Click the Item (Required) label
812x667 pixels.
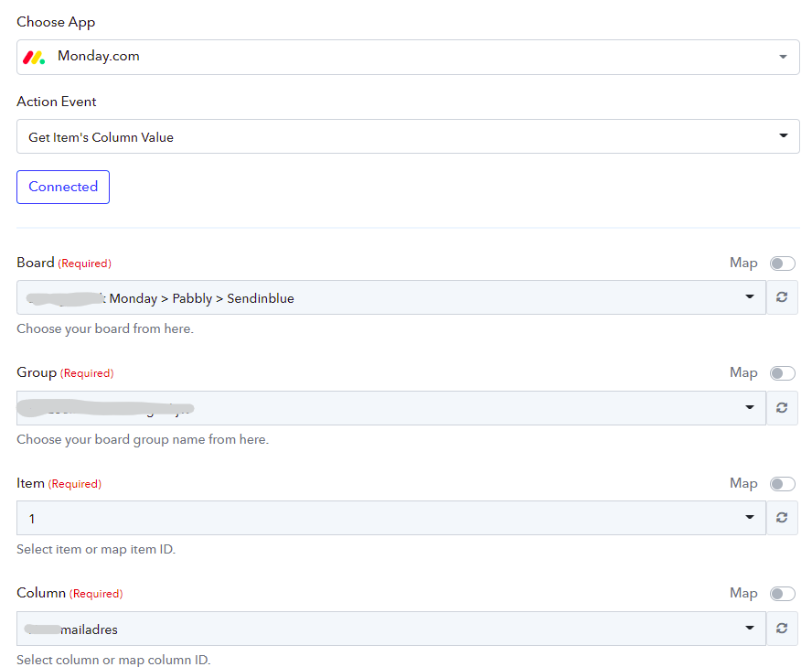tap(59, 483)
